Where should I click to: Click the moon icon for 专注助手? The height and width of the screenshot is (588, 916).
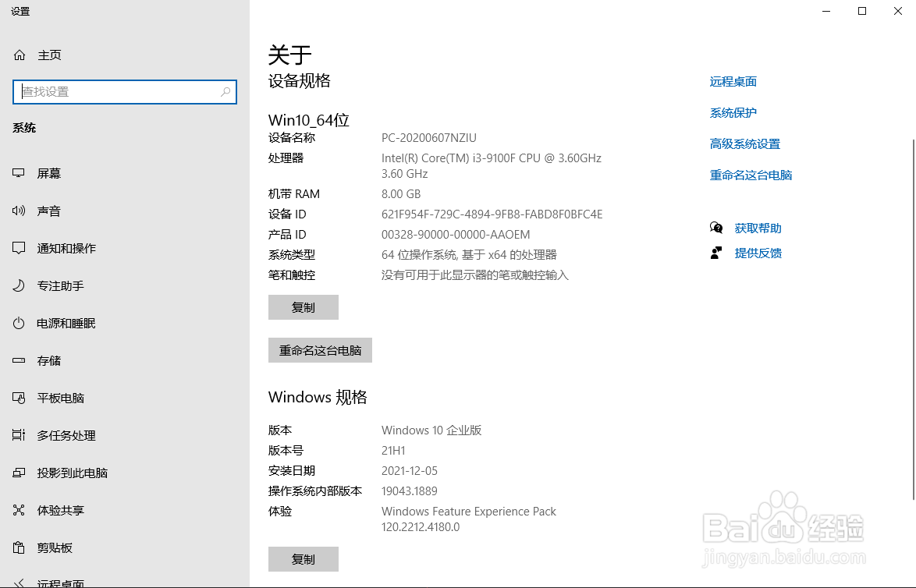point(19,285)
